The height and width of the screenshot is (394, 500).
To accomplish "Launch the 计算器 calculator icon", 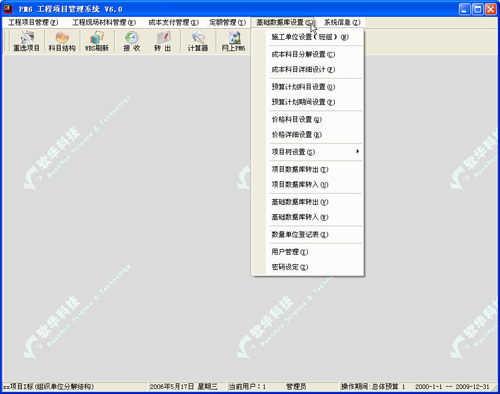I will [198, 41].
